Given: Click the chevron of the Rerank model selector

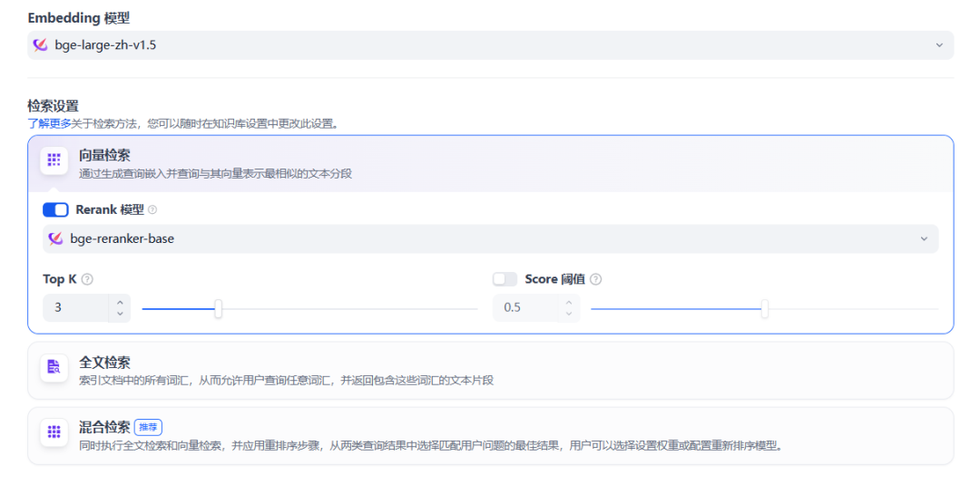Looking at the screenshot, I should 925,238.
